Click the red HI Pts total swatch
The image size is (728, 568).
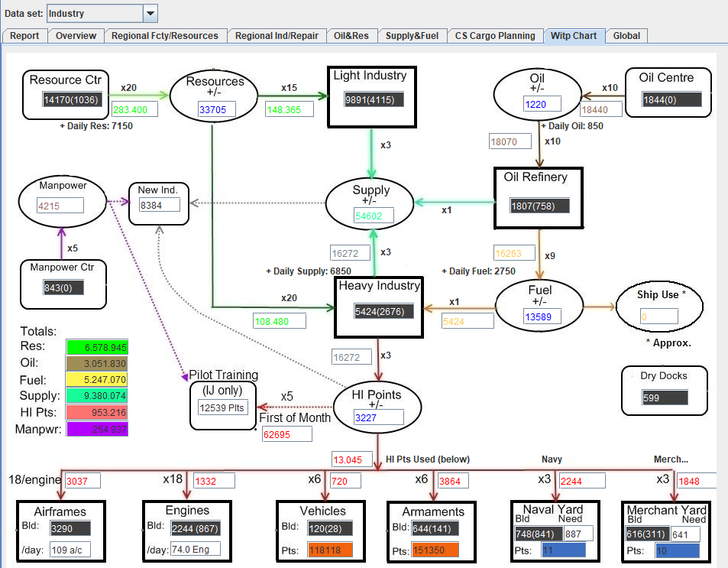point(97,412)
